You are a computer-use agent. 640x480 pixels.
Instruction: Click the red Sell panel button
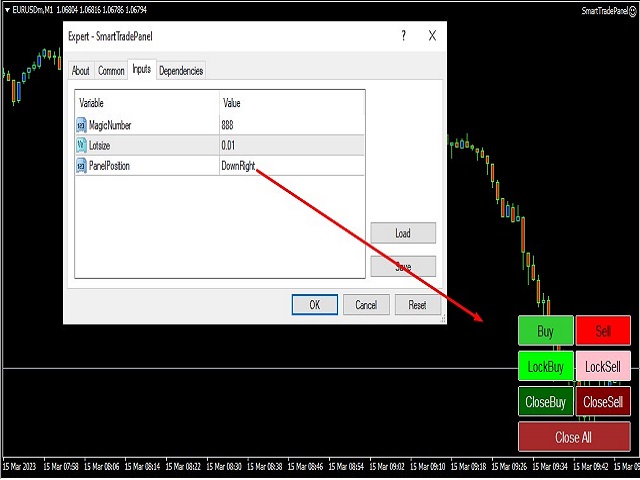(603, 331)
